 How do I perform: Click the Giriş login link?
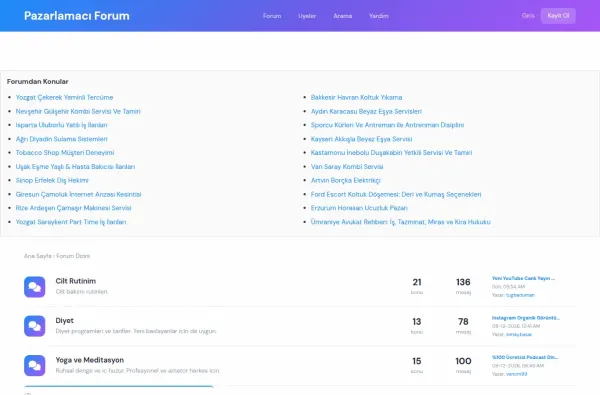point(528,16)
